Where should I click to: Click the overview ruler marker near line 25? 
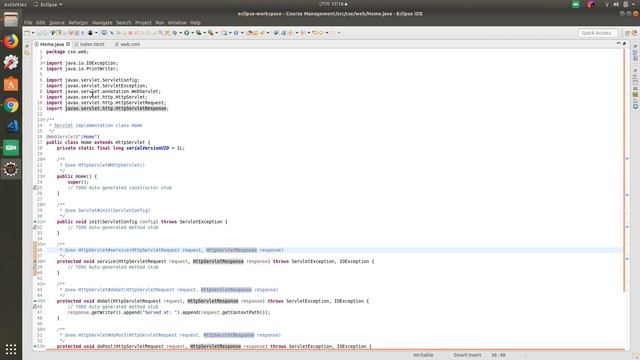point(627,158)
